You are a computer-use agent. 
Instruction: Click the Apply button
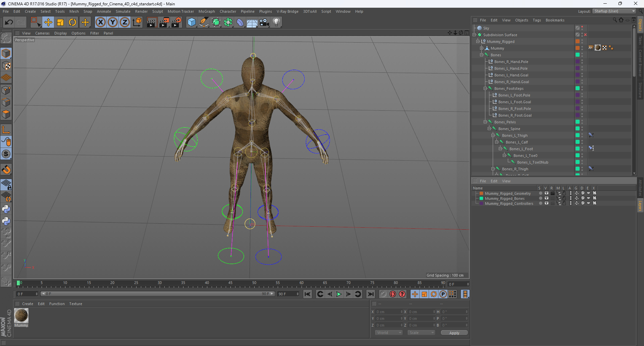pos(454,333)
